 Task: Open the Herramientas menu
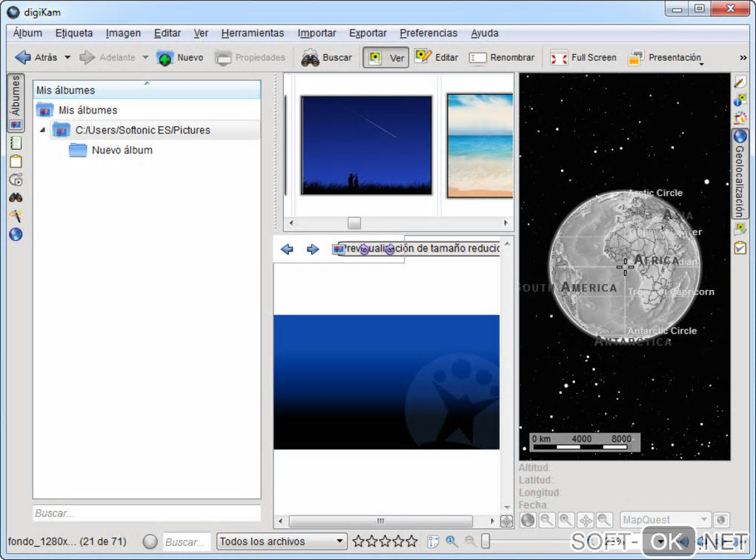point(252,33)
